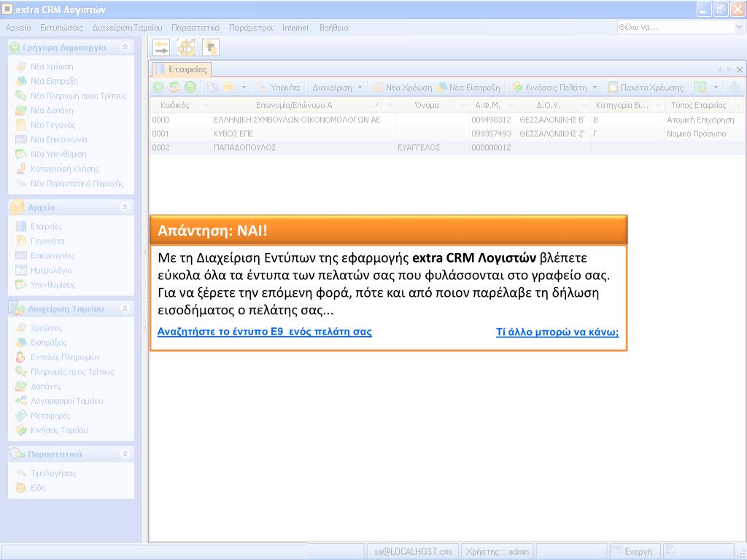The height and width of the screenshot is (560, 747).
Task: Click link 'Τί άλλο μπορώ να κάνω;'
Action: 557,332
